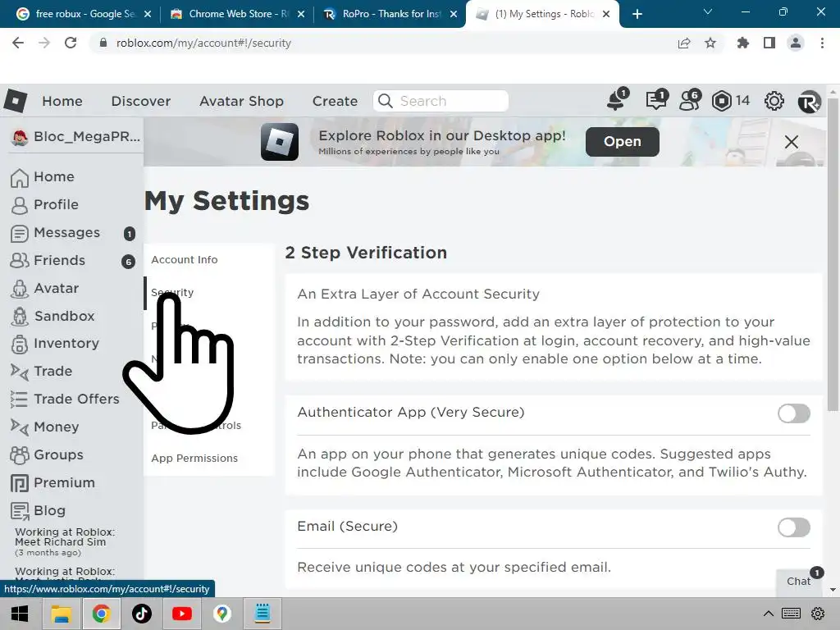Click the address bar URL
Viewport: 840px width, 630px height.
pos(203,43)
